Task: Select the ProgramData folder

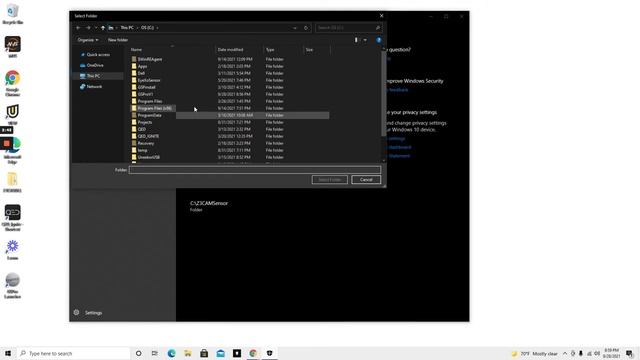Action: click(x=149, y=115)
